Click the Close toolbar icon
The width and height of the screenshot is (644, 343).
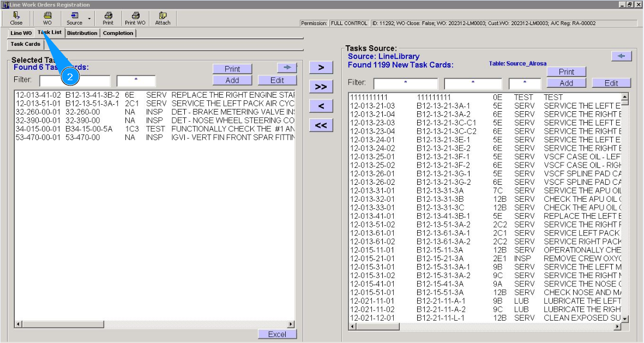16,19
